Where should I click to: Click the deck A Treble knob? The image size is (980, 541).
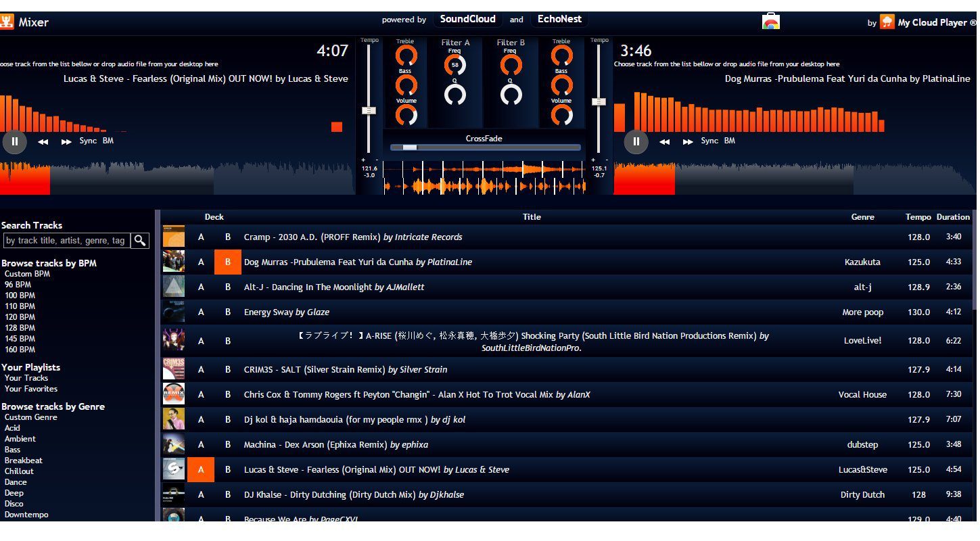406,55
